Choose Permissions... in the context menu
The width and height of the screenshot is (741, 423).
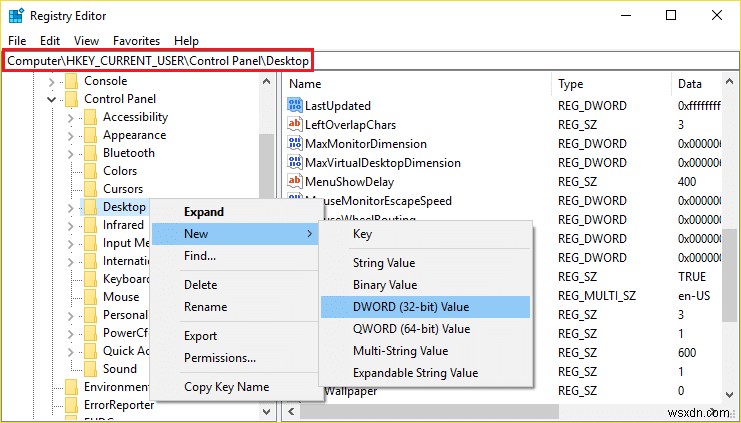click(x=235, y=358)
